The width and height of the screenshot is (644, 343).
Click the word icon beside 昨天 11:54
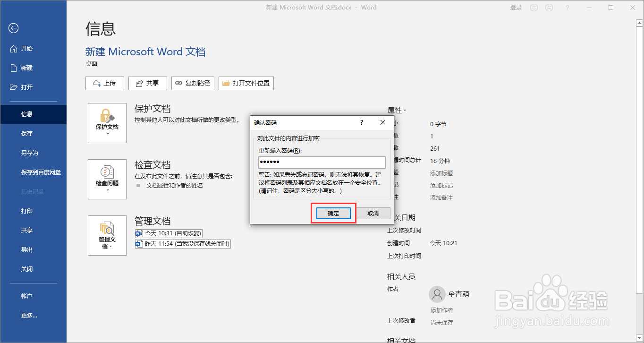pos(139,244)
